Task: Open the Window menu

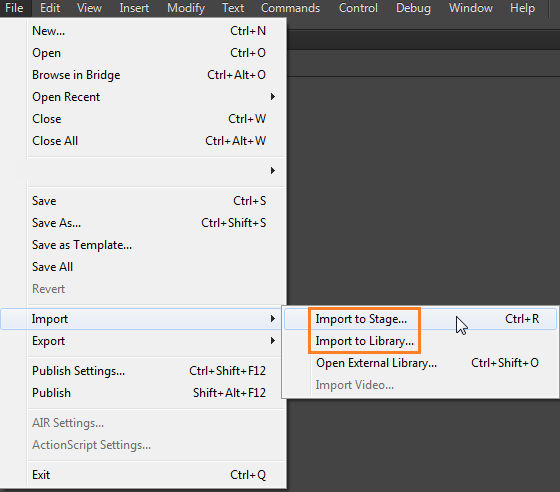Action: click(x=471, y=8)
